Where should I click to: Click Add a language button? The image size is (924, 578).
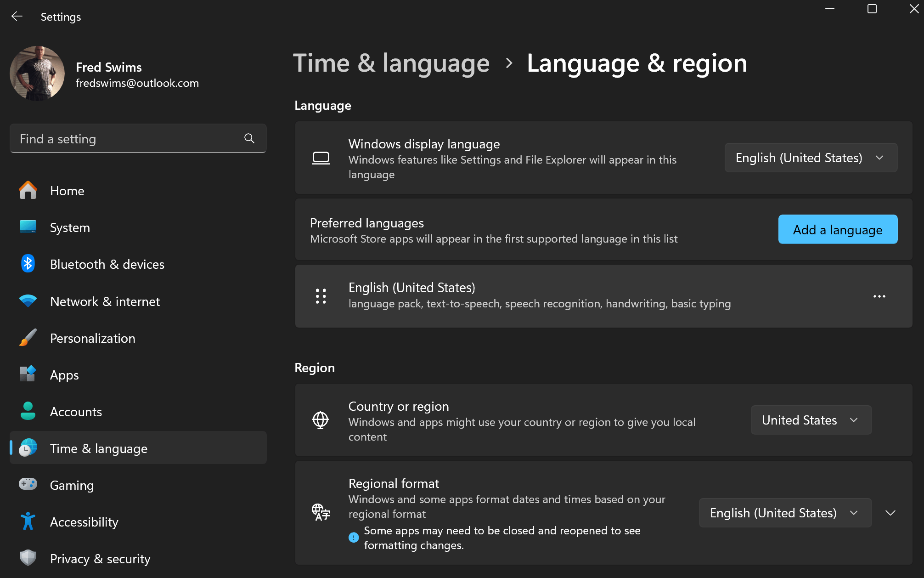pos(838,229)
